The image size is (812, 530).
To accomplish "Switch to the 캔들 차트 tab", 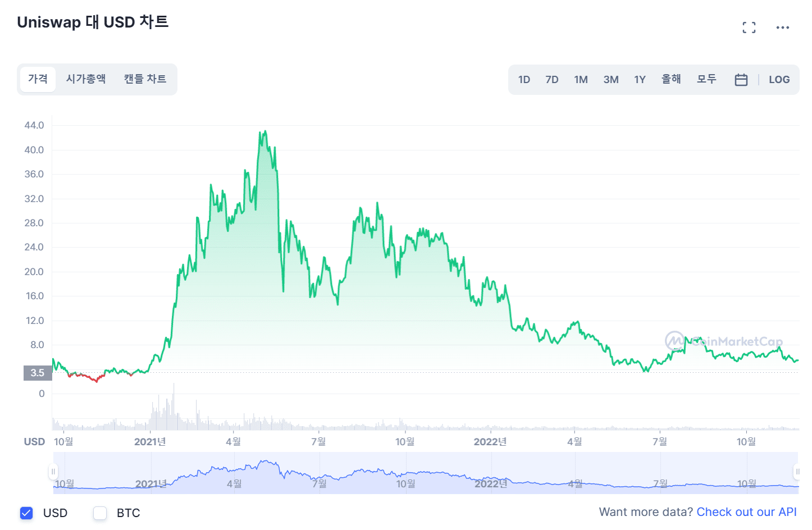I will [x=145, y=79].
